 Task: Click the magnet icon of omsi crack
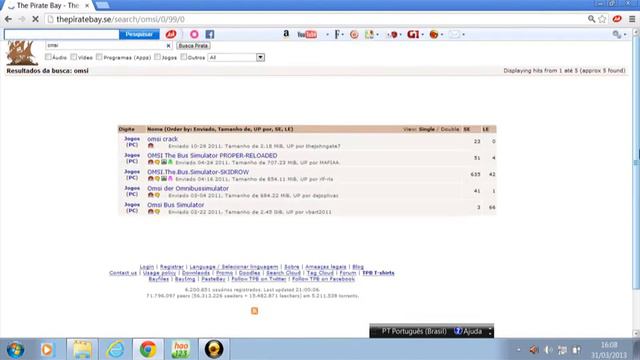coord(151,146)
